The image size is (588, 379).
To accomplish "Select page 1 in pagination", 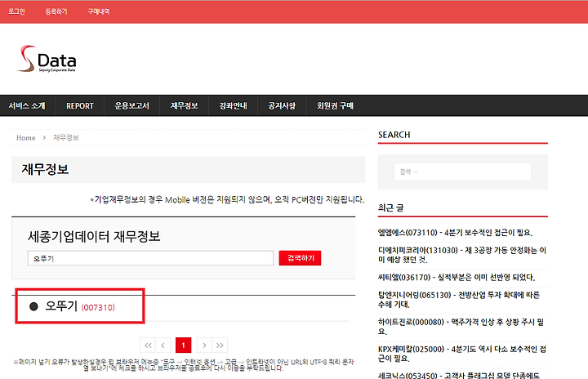I will pos(184,346).
